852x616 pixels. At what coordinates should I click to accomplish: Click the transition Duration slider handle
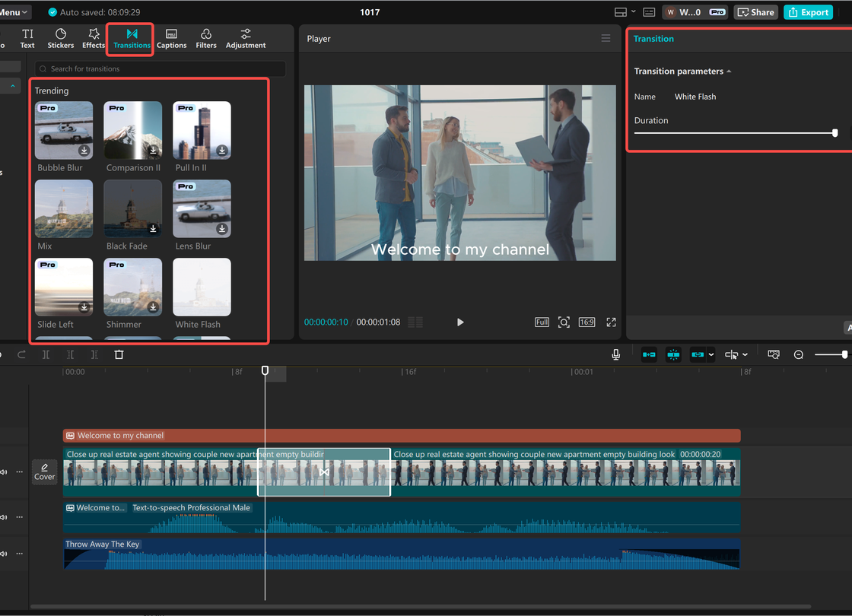pyautogui.click(x=835, y=133)
